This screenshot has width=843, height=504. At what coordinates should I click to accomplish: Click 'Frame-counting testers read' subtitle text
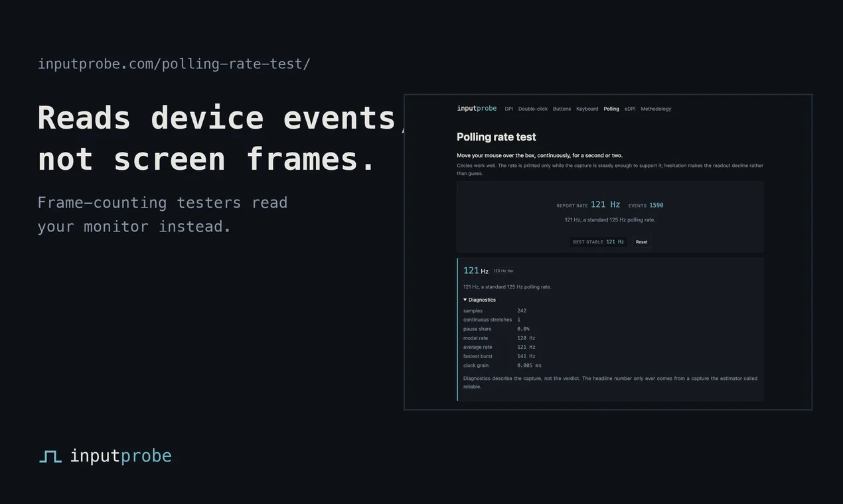click(x=163, y=203)
